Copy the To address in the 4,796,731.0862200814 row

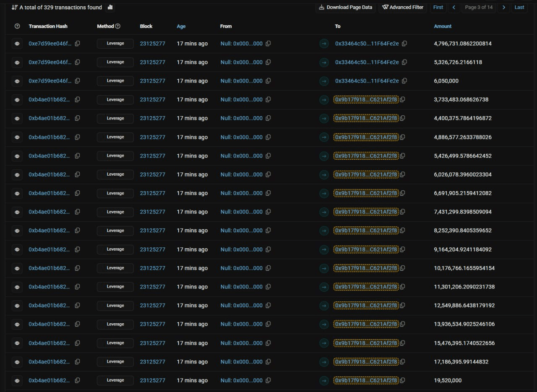pyautogui.click(x=404, y=44)
